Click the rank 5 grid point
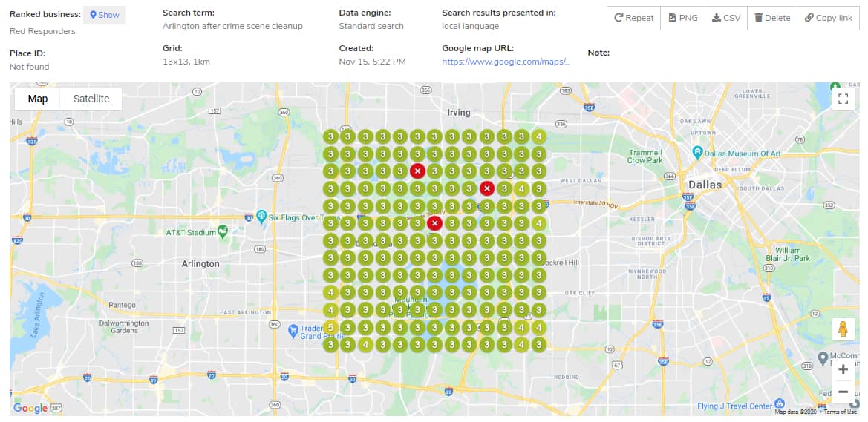Screen dimensions: 868x422 (x=330, y=327)
